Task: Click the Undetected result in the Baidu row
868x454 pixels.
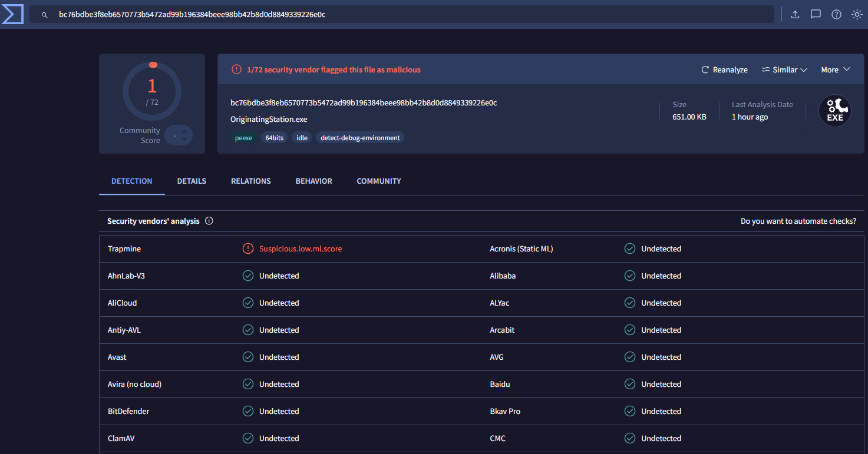Action: 661,384
